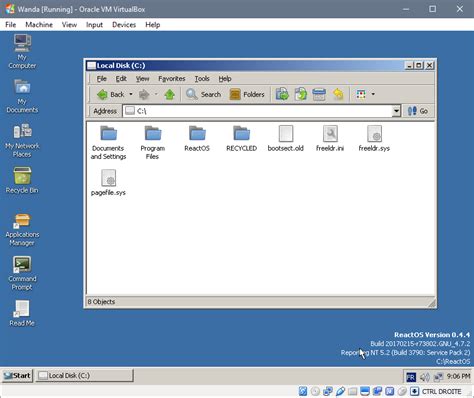Screen dimensions: 474x398
Task: Open the VirtualBox Help menu
Action: point(153,25)
